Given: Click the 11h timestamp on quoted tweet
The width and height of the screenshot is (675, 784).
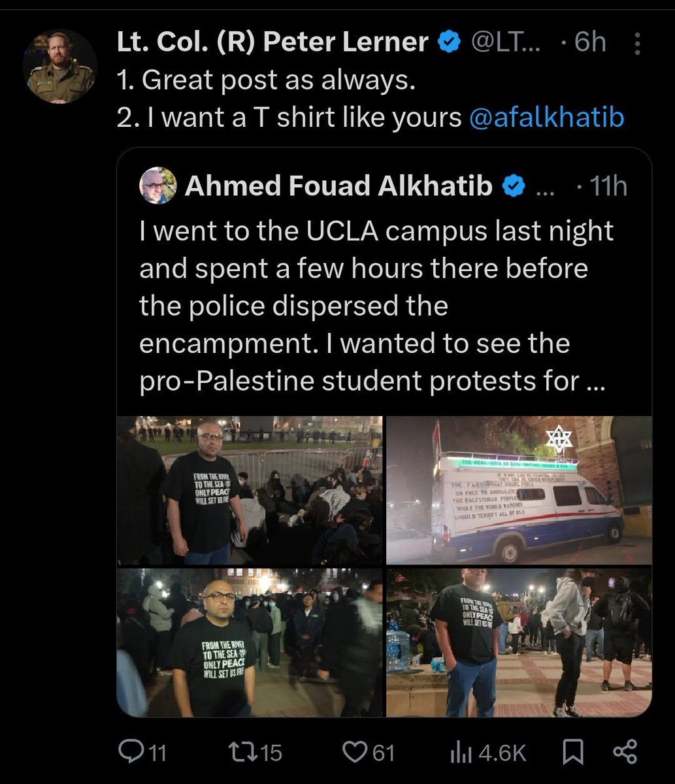Looking at the screenshot, I should coord(608,187).
